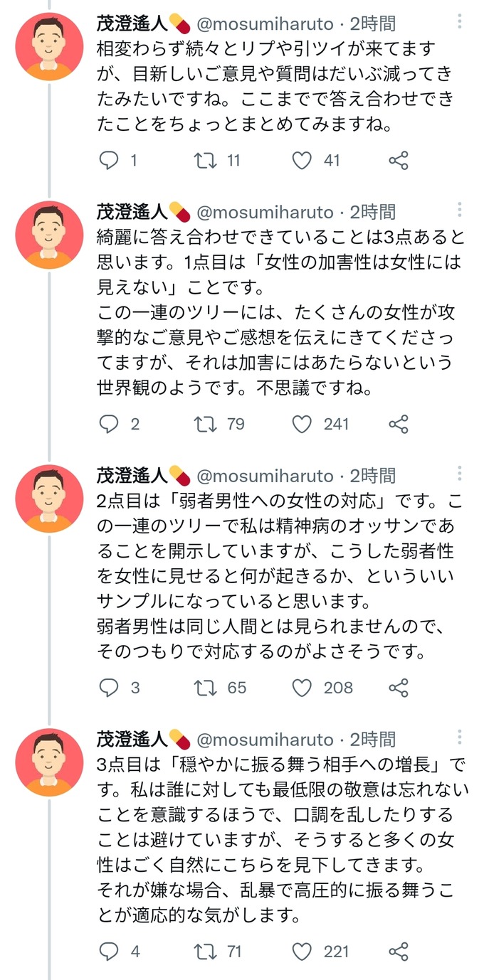Reply to the first tweet
Screen dimensions: 484x980
click(x=107, y=160)
